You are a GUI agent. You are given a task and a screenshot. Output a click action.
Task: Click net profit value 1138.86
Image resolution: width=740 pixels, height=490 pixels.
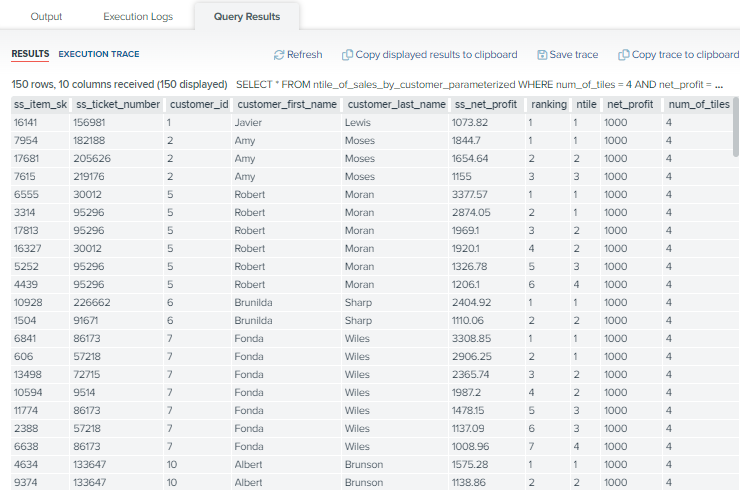tap(486, 482)
